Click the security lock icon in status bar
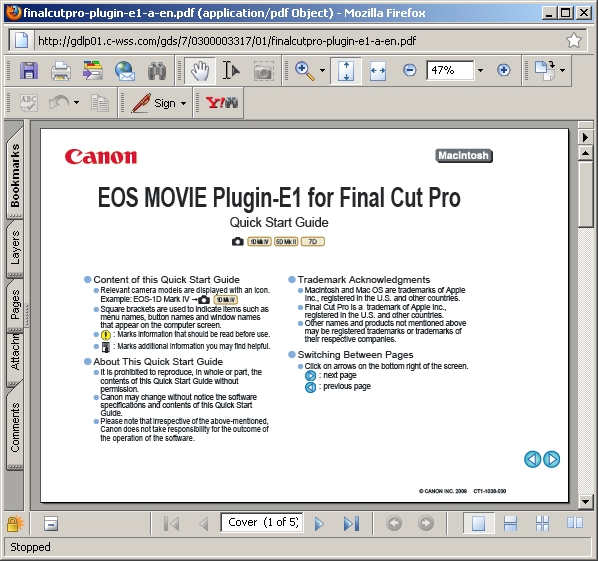 coord(15,524)
